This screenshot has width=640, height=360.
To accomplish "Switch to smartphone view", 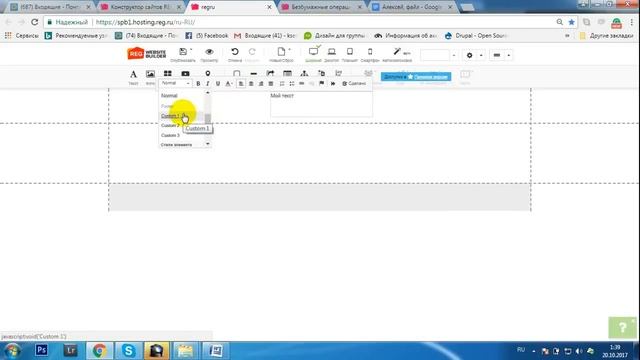I will click(370, 51).
